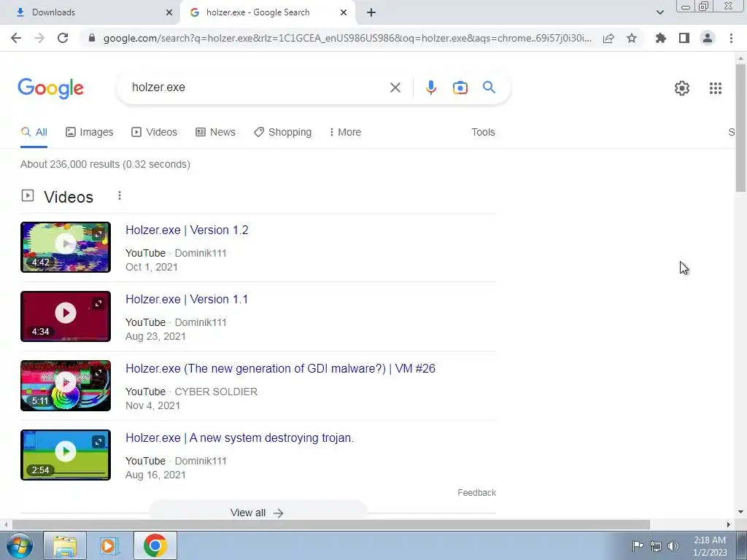
Task: Open GDI malware VM #26 video link
Action: pos(280,368)
